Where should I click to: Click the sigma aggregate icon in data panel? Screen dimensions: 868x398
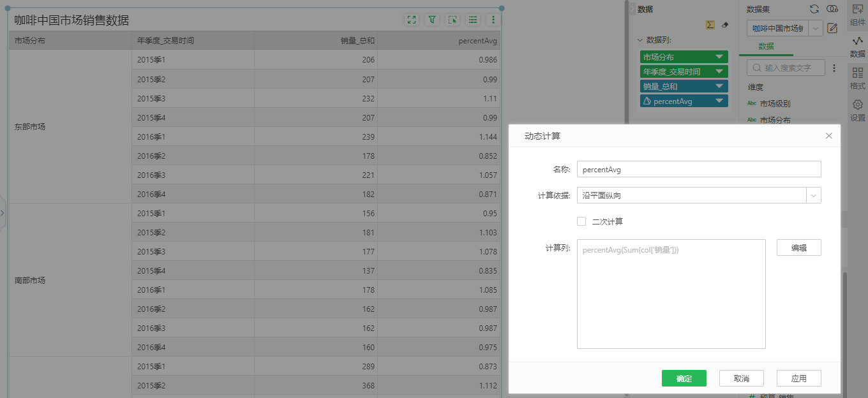(x=710, y=25)
